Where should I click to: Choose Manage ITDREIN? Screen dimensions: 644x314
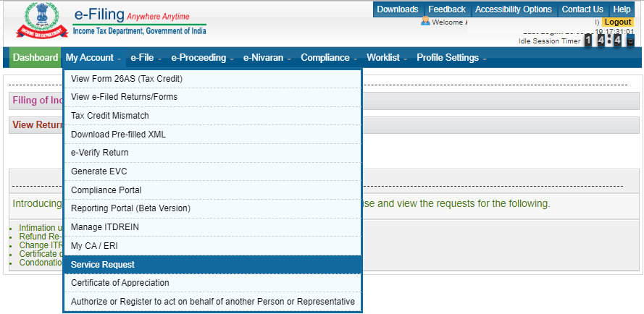(213, 227)
